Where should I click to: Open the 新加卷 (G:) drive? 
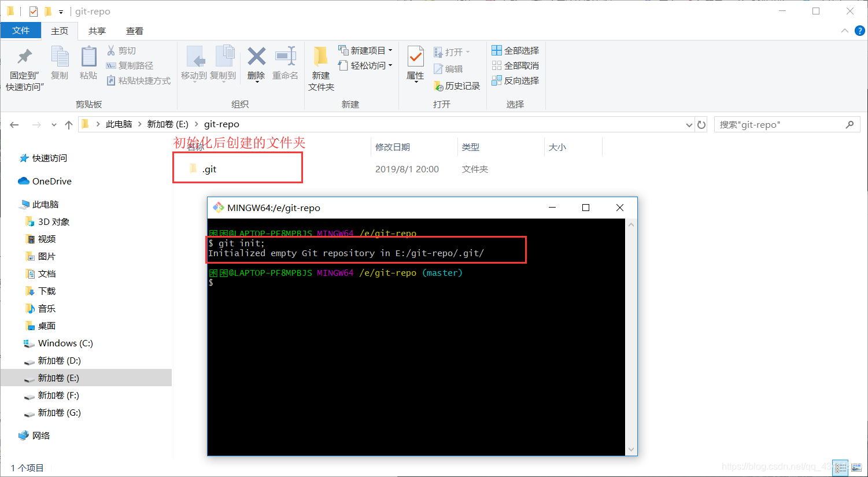click(52, 413)
